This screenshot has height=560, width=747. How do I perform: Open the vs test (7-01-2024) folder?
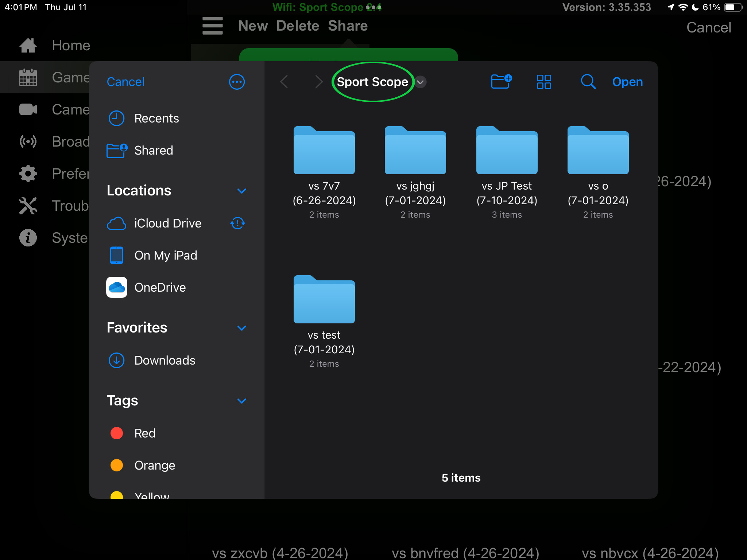tap(324, 322)
